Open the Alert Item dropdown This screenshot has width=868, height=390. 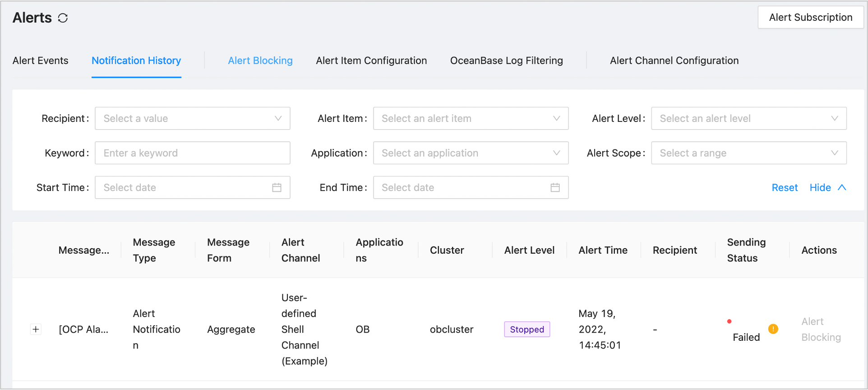tap(471, 119)
